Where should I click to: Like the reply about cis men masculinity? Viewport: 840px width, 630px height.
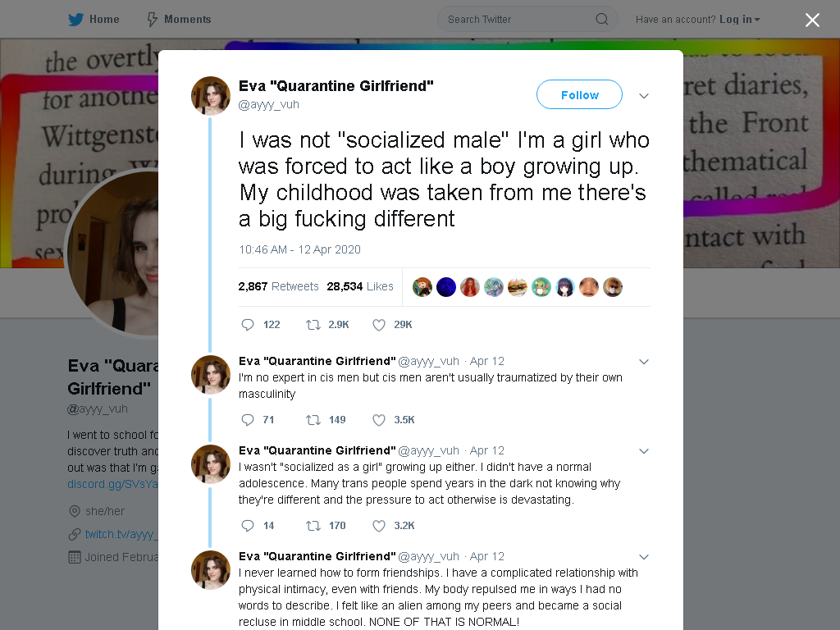[379, 420]
